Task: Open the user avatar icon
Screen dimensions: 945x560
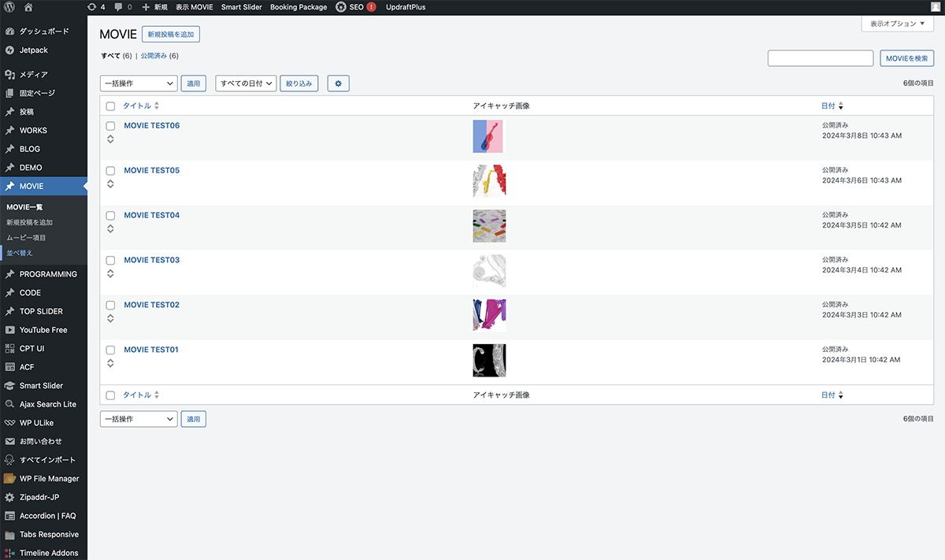Action: coord(935,7)
